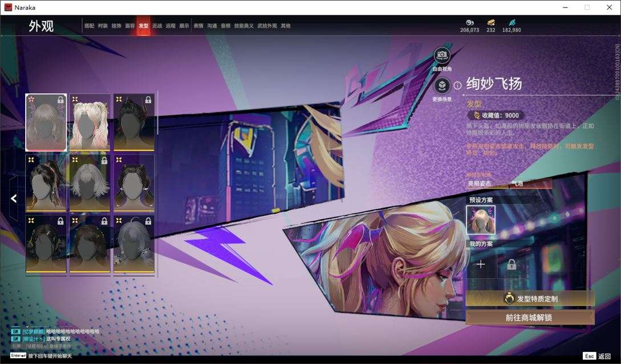Click the chat line ending 这叫专属权
Image resolution: width=621 pixels, height=364 pixels.
pyautogui.click(x=41, y=339)
